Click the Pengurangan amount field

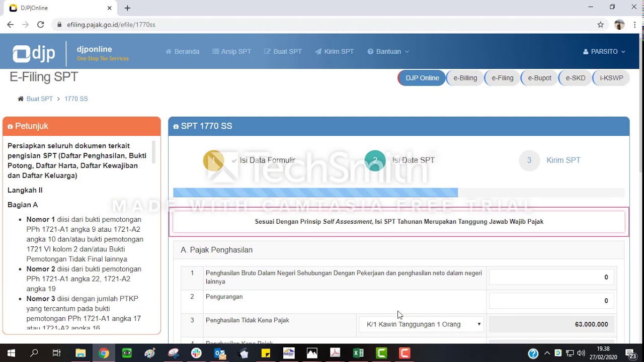click(551, 301)
